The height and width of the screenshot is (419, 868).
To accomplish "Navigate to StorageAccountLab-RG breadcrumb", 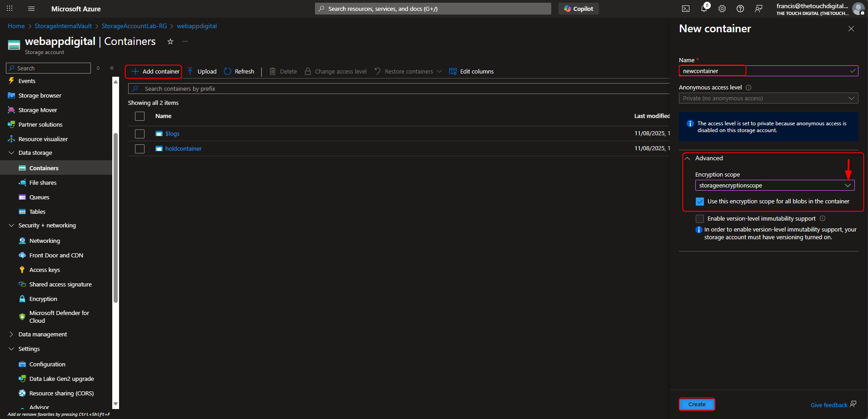I will pyautogui.click(x=134, y=26).
